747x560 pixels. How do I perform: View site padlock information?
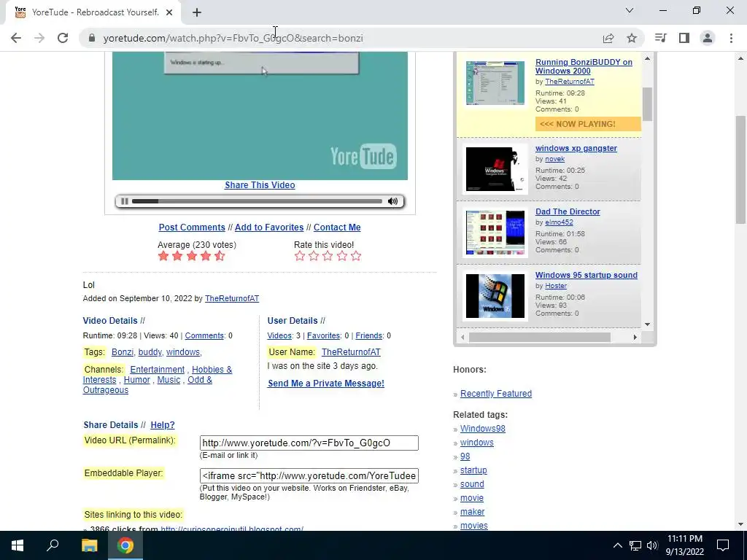(92, 38)
